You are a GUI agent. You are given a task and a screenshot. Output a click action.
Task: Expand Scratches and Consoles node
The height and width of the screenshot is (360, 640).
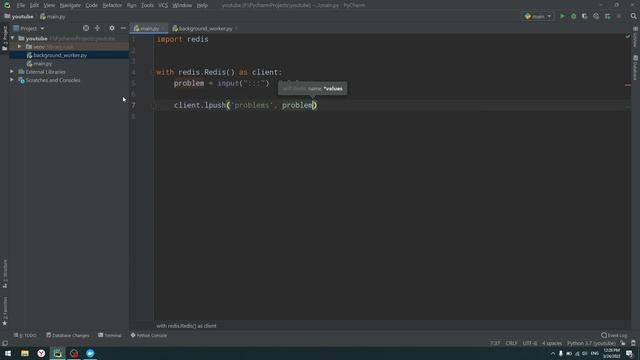tap(12, 80)
